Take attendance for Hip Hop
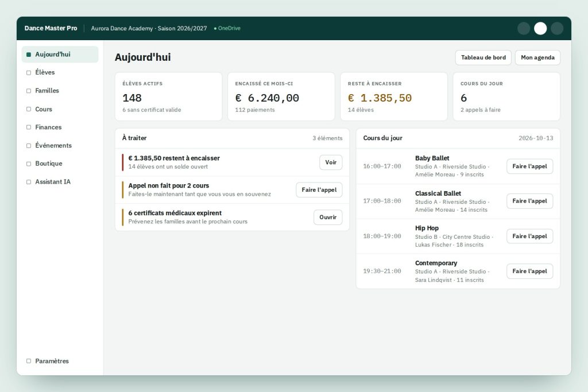 pyautogui.click(x=529, y=236)
